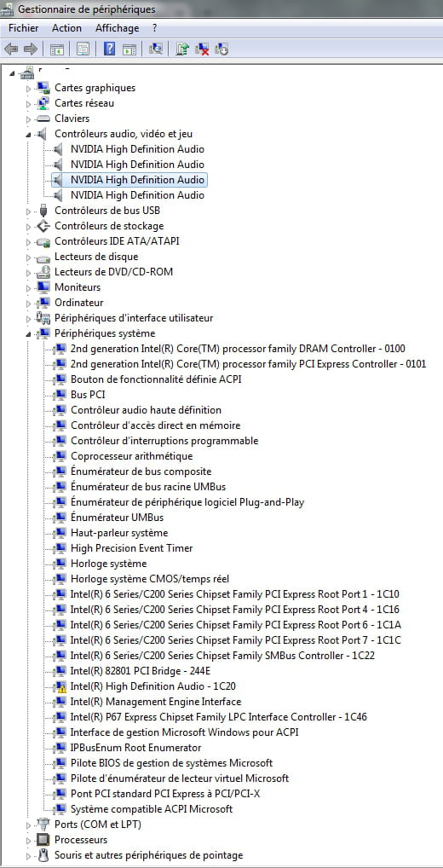The height and width of the screenshot is (868, 443).
Task: Select the first NVIDIA High Definition Audio item
Action: click(137, 149)
